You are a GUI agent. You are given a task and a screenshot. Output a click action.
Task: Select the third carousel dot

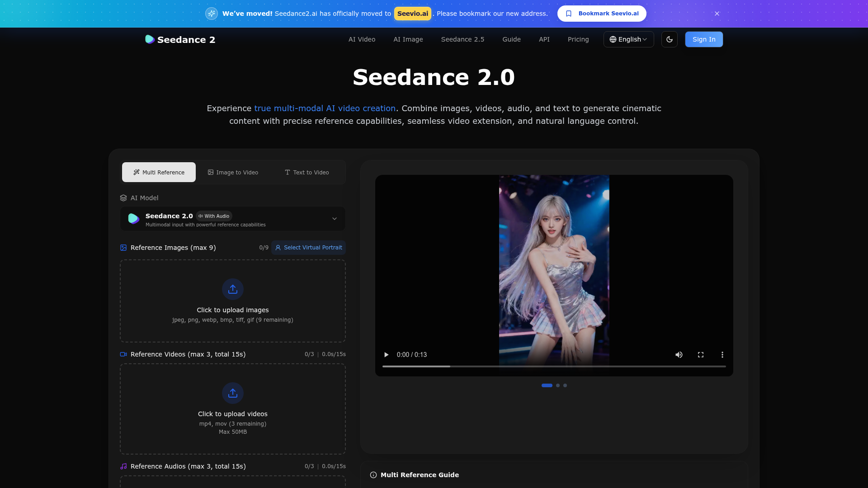coord(565,385)
